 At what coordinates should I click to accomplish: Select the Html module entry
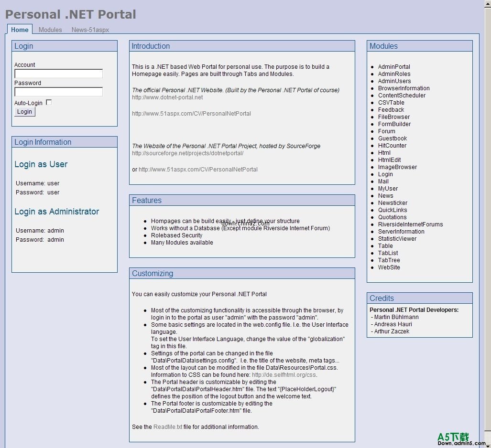pyautogui.click(x=384, y=153)
